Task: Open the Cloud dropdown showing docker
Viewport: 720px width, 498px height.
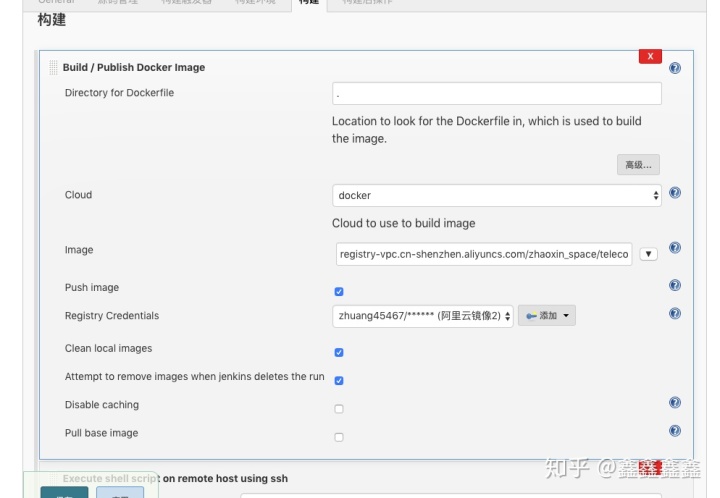Action: click(x=496, y=196)
